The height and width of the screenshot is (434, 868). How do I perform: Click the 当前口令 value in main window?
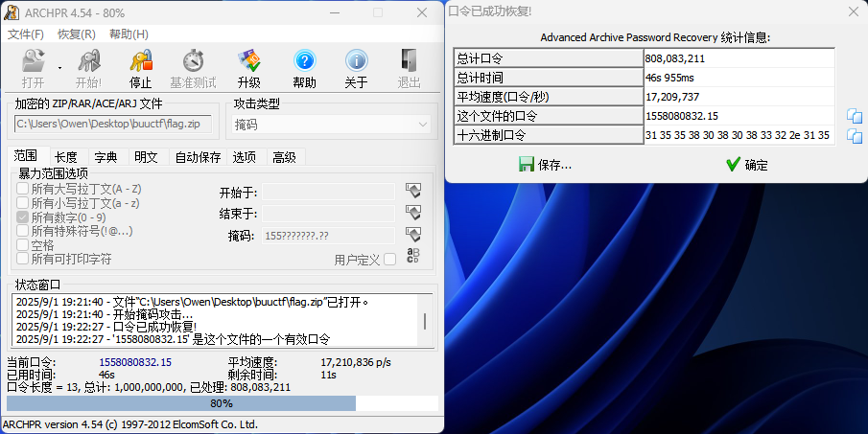coord(135,363)
